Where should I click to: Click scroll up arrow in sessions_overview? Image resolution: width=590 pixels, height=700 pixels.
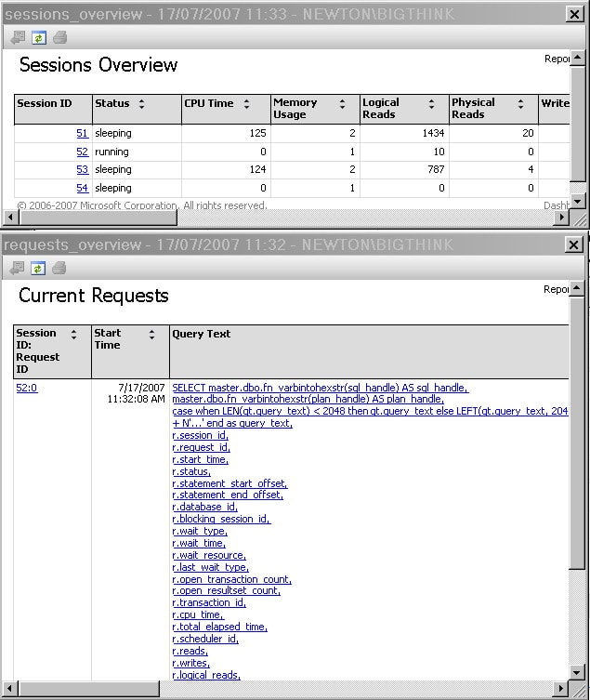578,58
